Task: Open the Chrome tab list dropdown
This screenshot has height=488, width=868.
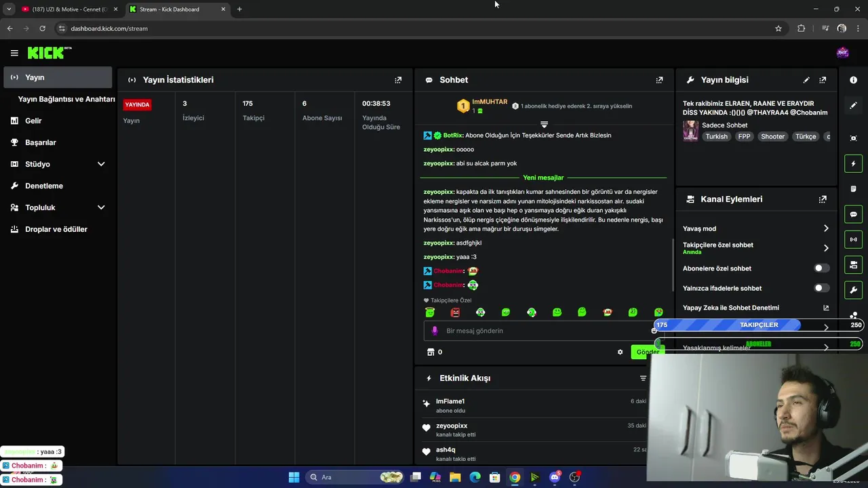Action: [x=9, y=9]
